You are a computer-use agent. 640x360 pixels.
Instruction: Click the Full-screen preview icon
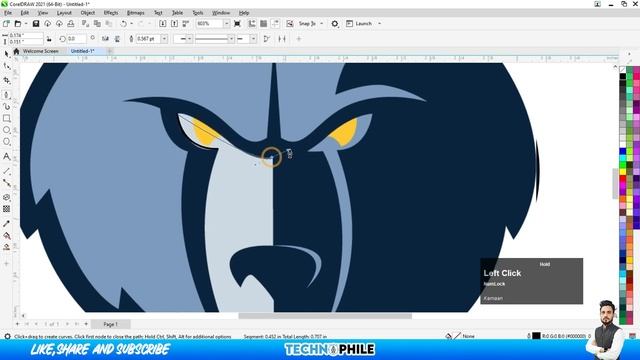(x=237, y=24)
